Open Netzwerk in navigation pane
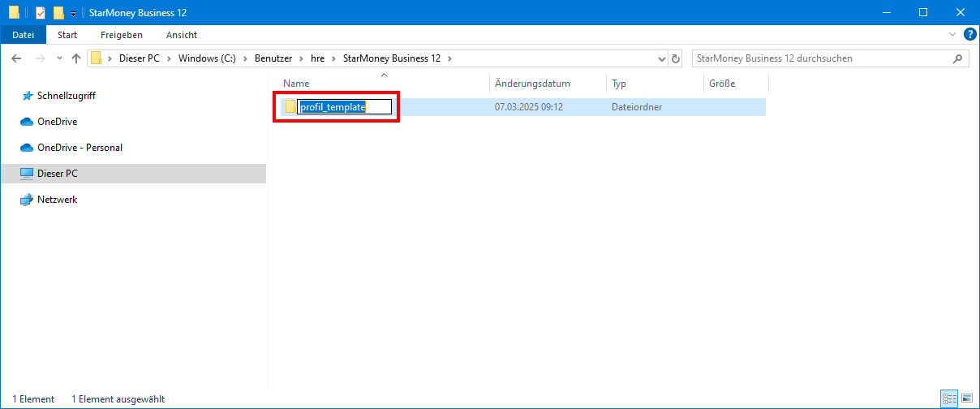Screen dimensions: 980x409 [57, 200]
